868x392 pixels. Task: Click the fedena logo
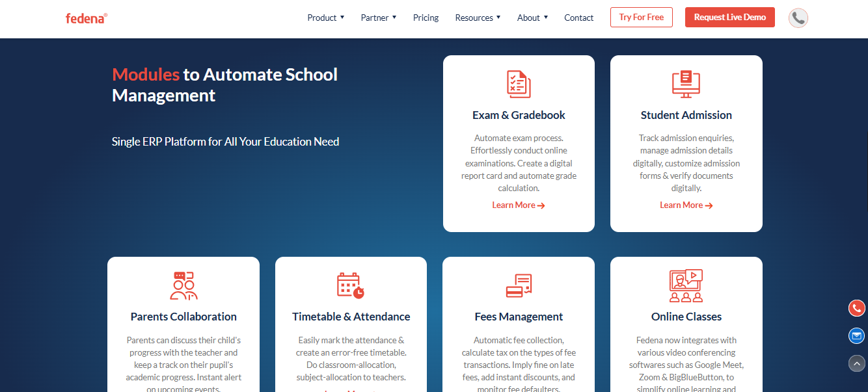[x=87, y=18]
